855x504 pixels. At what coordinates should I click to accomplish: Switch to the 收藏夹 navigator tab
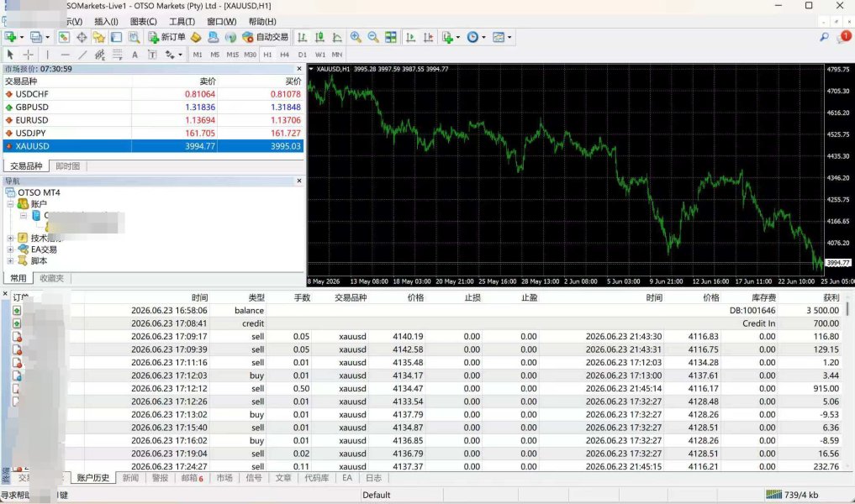(x=52, y=278)
